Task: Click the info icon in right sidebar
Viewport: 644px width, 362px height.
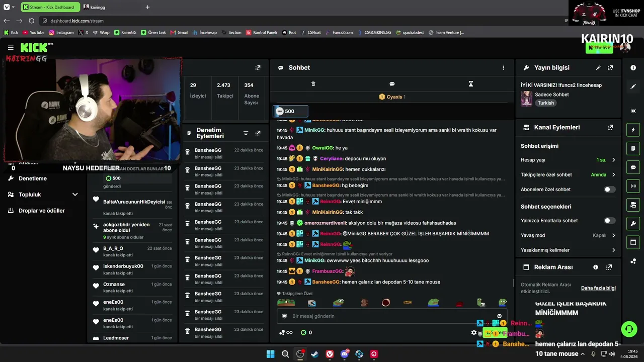Action: pyautogui.click(x=633, y=68)
